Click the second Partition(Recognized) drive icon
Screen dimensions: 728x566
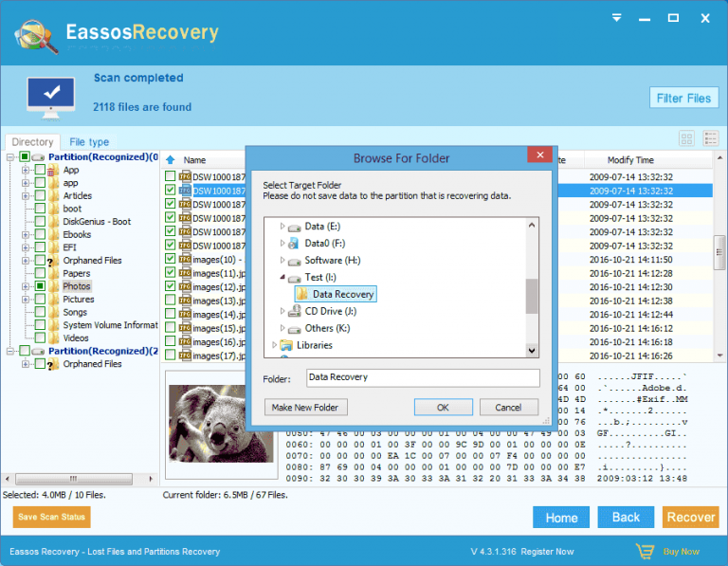(38, 351)
